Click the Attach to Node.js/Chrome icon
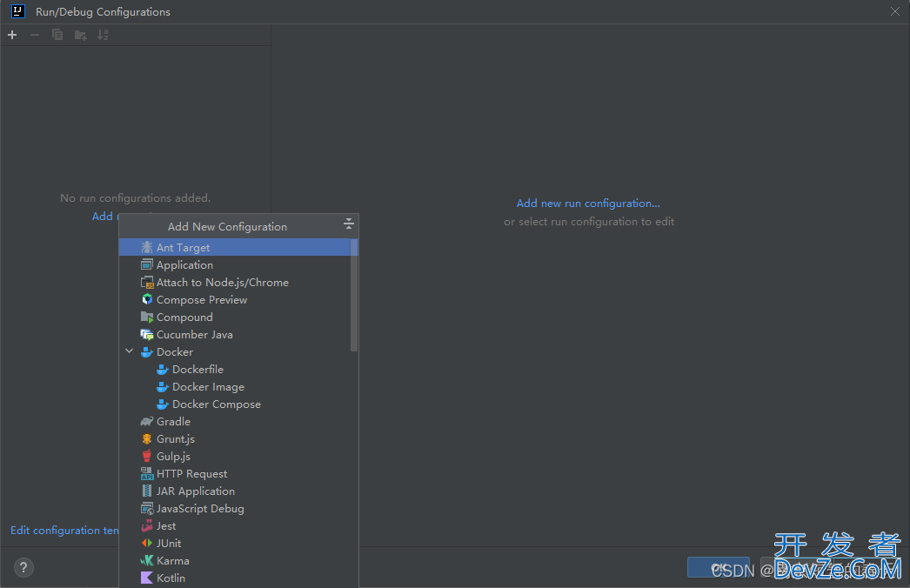The image size is (910, 588). tap(147, 282)
